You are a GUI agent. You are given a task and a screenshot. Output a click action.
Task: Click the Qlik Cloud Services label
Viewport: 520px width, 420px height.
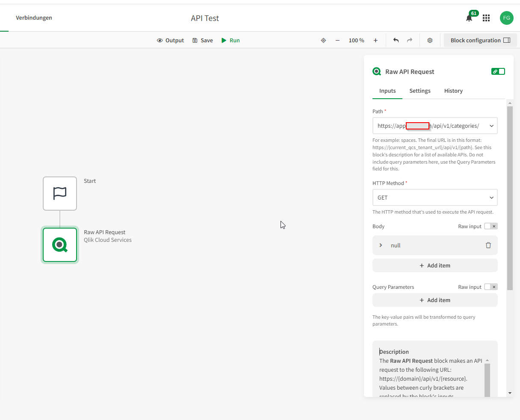click(108, 240)
